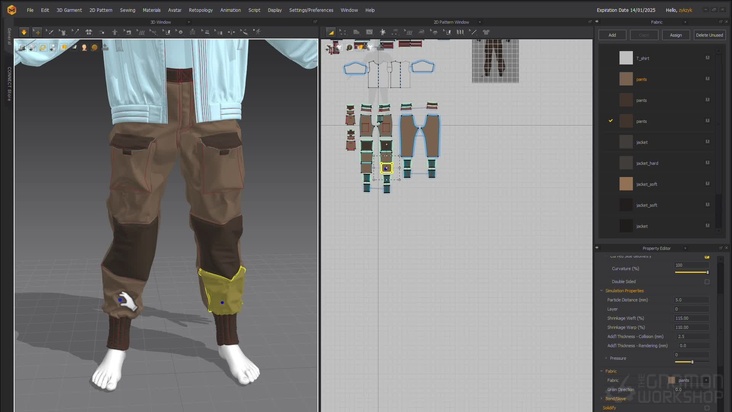
Task: Open the 3D Garment menu
Action: (x=69, y=10)
